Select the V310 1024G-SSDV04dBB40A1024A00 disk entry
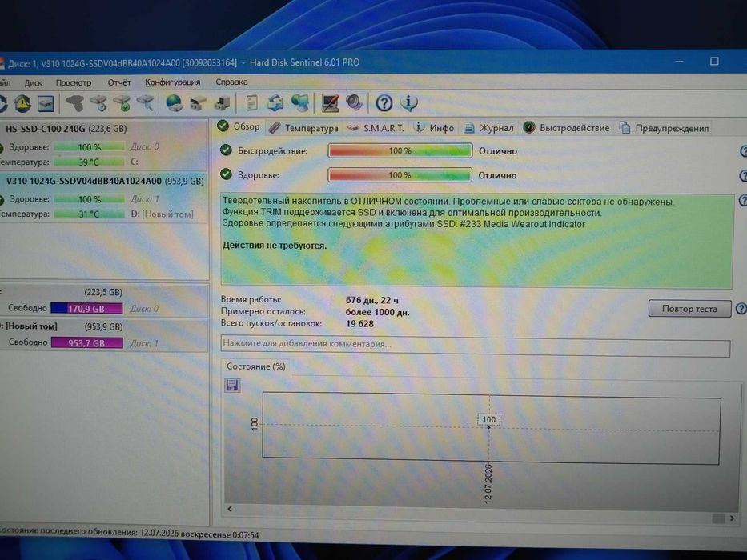 [103, 197]
